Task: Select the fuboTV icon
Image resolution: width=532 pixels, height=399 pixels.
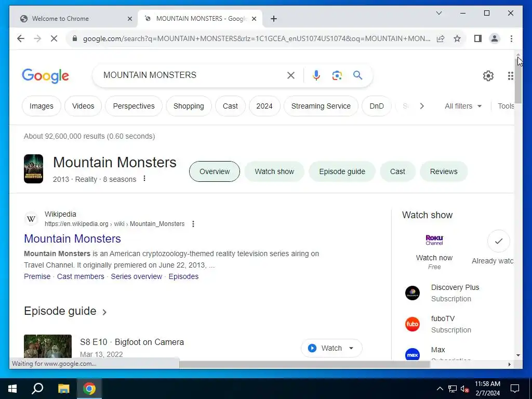Action: click(x=413, y=324)
